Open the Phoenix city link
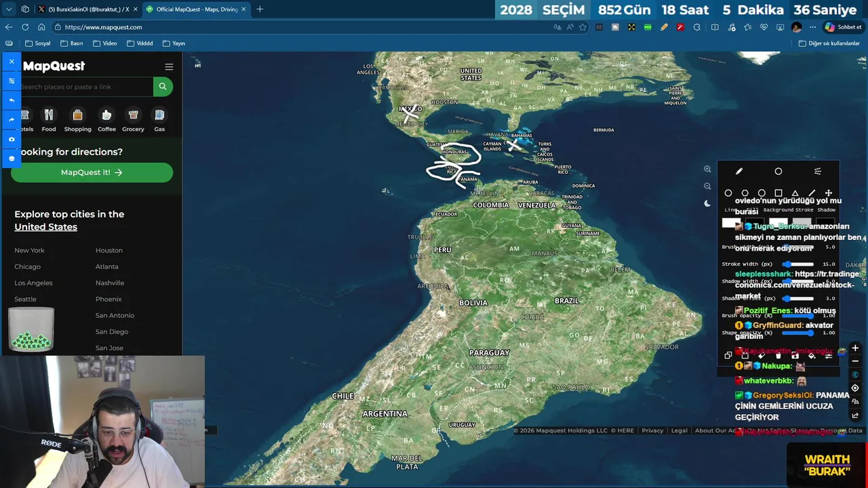The image size is (868, 488). point(108,299)
